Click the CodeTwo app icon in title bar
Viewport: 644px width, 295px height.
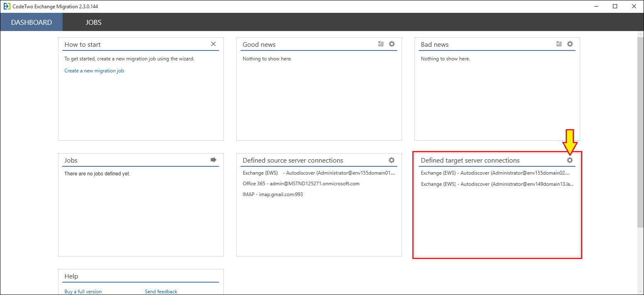(x=7, y=6)
